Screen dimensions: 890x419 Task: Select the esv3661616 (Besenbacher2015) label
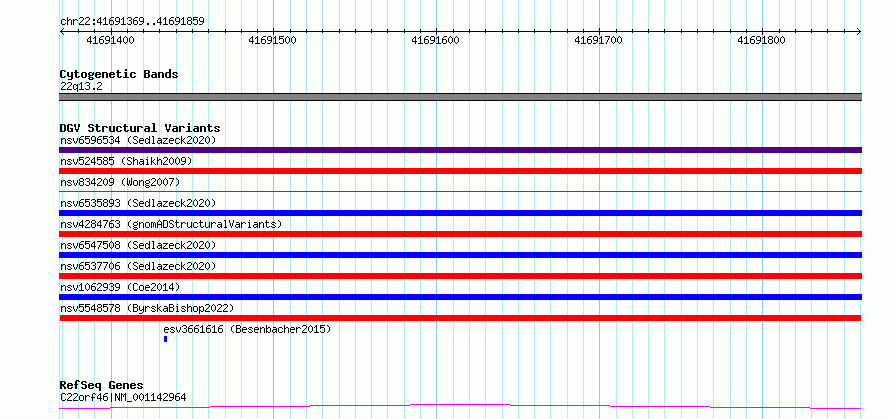247,329
